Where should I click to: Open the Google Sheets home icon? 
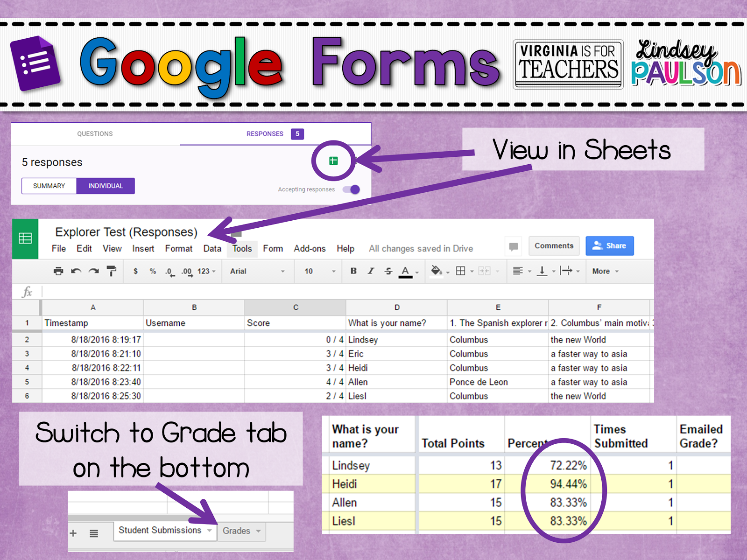click(25, 238)
